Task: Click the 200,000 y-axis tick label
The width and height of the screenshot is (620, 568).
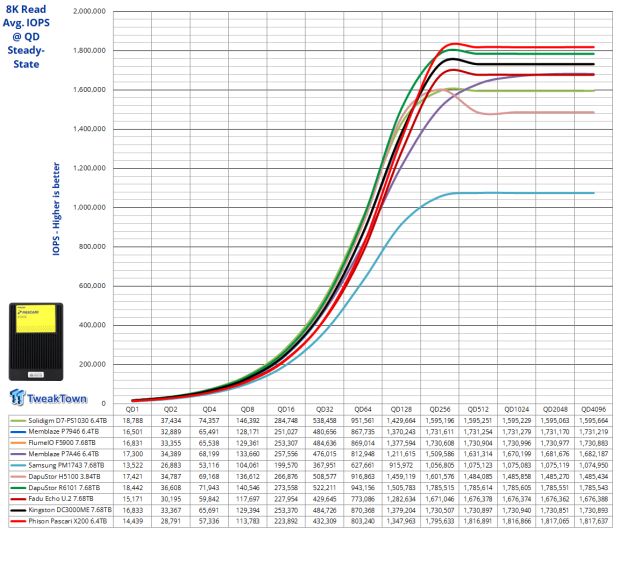Action: click(x=93, y=364)
